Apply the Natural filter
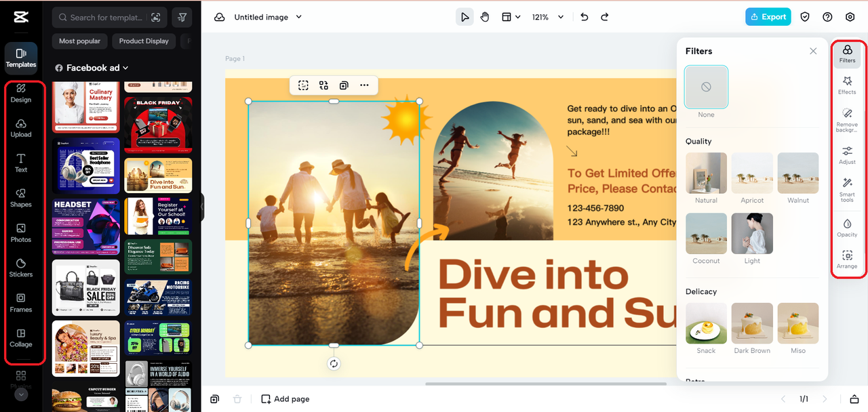The height and width of the screenshot is (412, 868). click(706, 173)
